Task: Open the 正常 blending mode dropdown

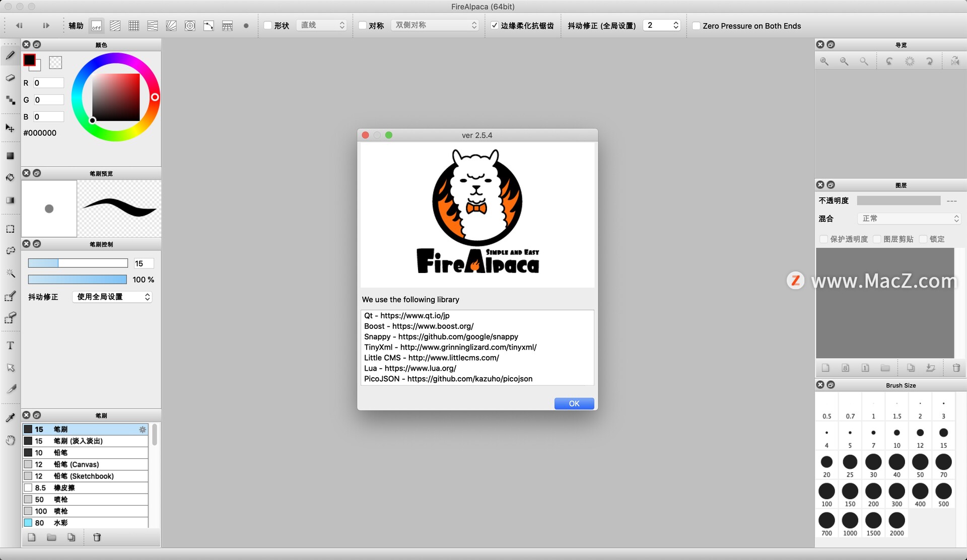Action: (909, 219)
